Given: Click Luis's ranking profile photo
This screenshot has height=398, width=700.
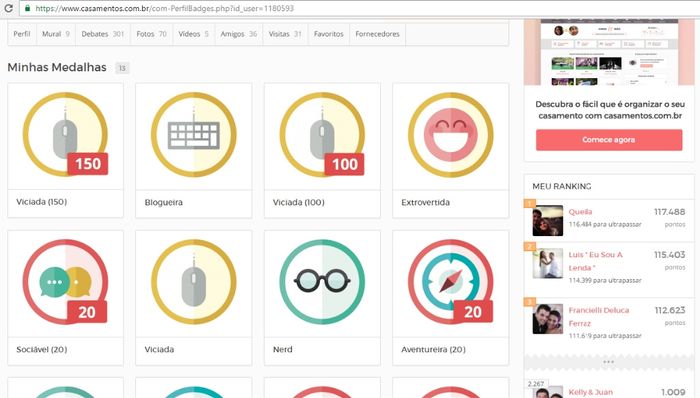Looking at the screenshot, I should (548, 263).
